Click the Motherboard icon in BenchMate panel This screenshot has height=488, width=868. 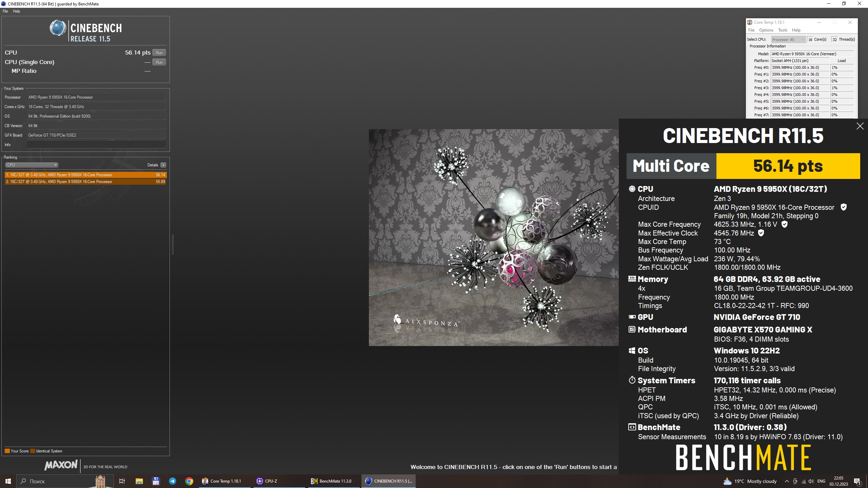632,329
